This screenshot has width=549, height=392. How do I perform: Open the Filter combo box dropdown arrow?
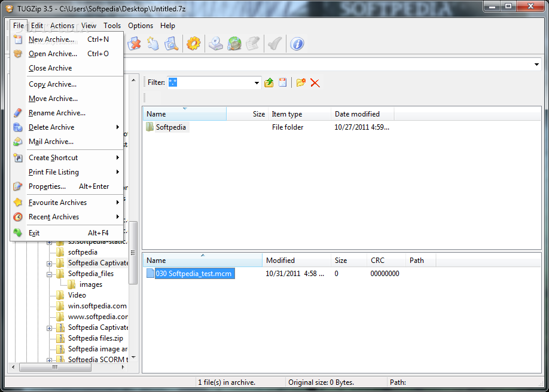tap(257, 83)
